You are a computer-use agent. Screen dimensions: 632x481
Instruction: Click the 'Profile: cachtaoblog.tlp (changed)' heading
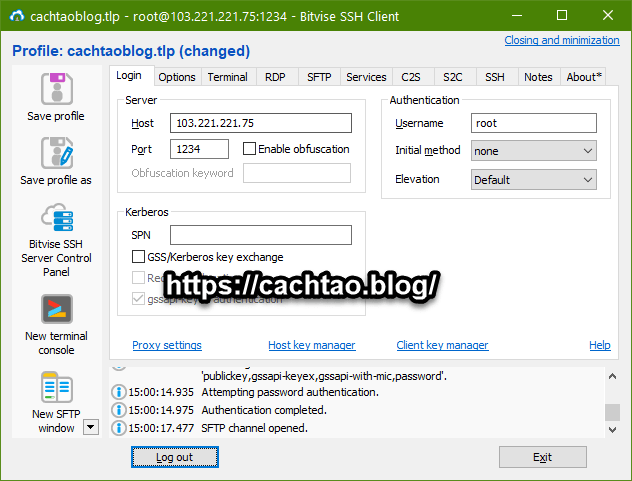point(131,51)
